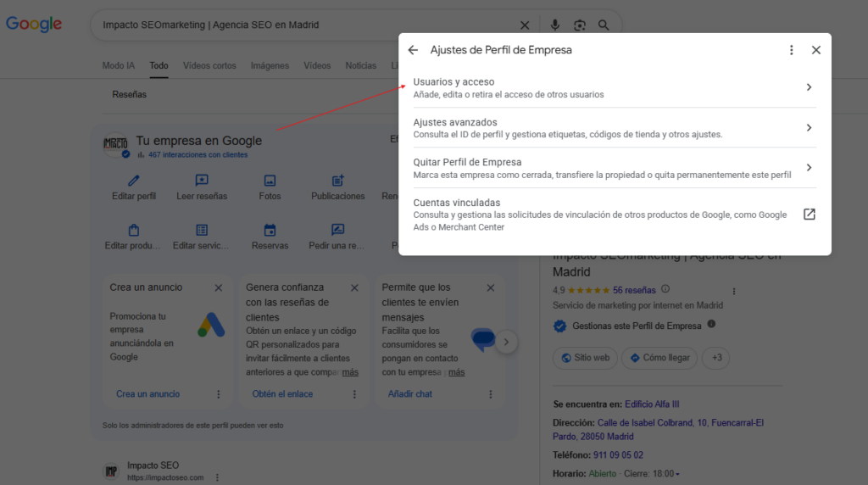The width and height of the screenshot is (868, 485).
Task: Open Pedir una reseña icon
Action: [337, 230]
